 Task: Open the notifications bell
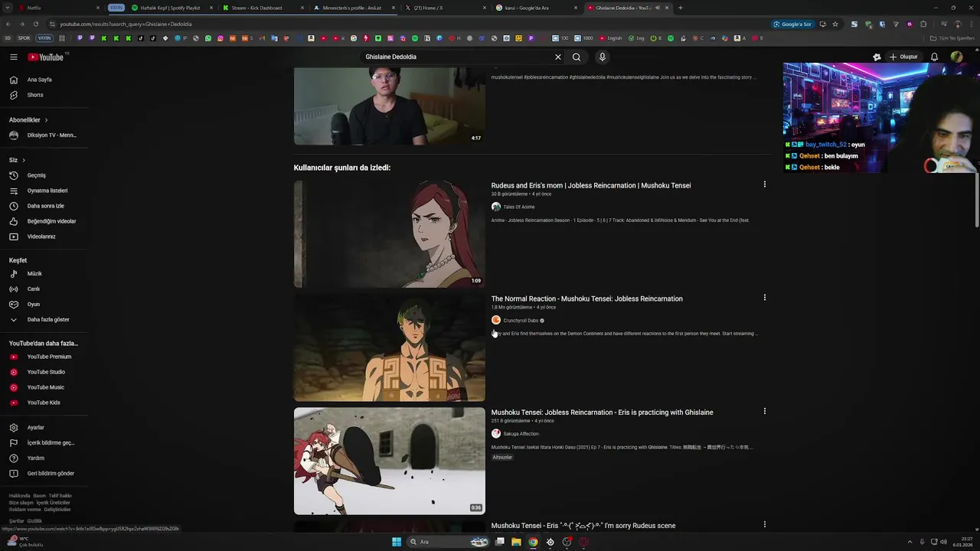point(934,57)
